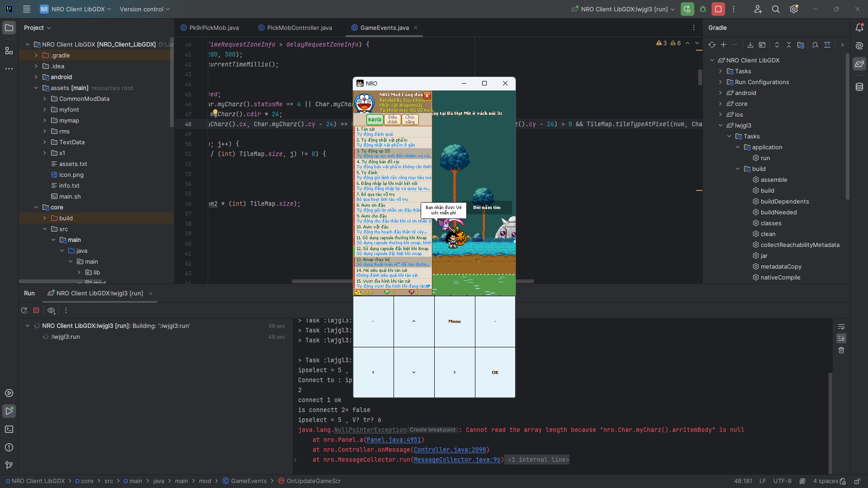Toggle offline mode in Gradle toolbar

(x=827, y=45)
